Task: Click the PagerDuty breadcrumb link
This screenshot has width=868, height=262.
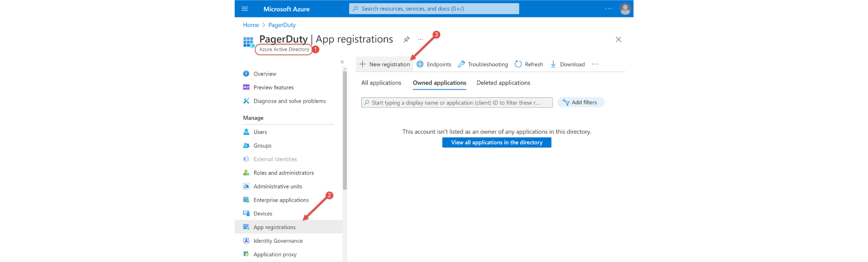Action: pyautogui.click(x=282, y=25)
